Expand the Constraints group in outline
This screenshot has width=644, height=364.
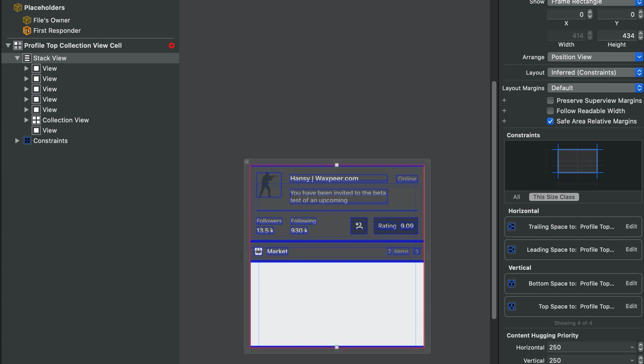tap(18, 140)
